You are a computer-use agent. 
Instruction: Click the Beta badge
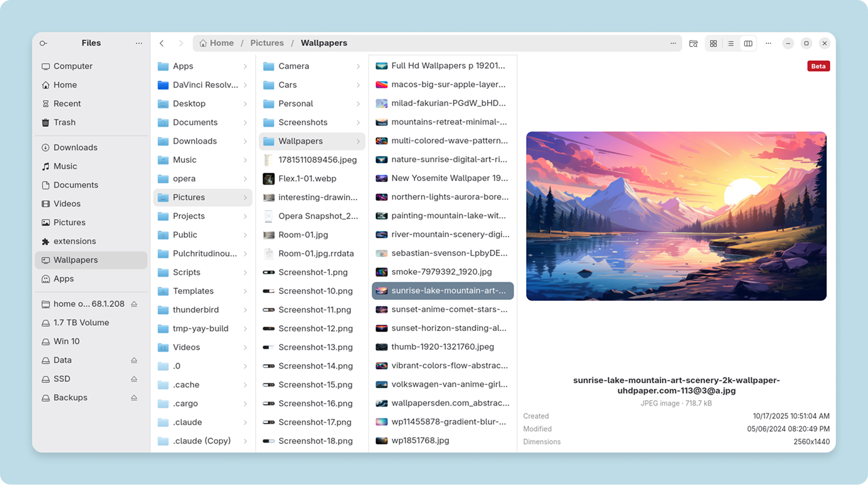coord(818,66)
